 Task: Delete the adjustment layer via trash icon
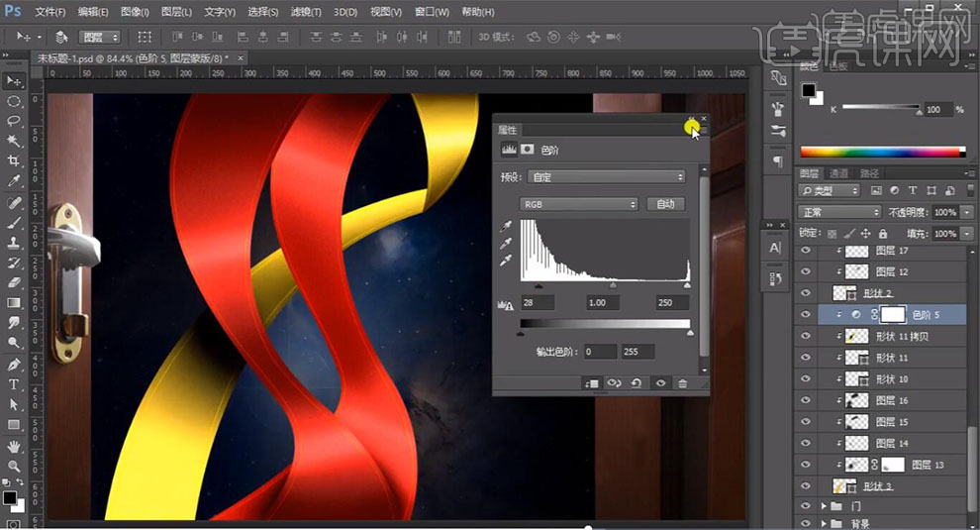682,382
